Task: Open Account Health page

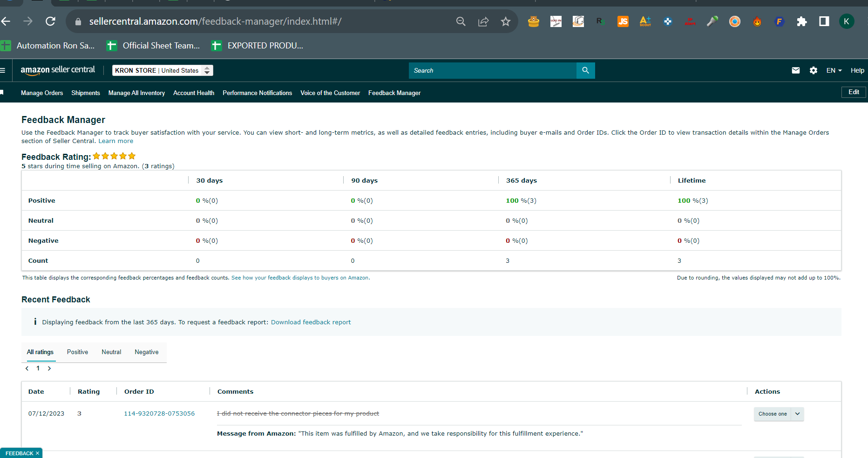Action: click(194, 93)
